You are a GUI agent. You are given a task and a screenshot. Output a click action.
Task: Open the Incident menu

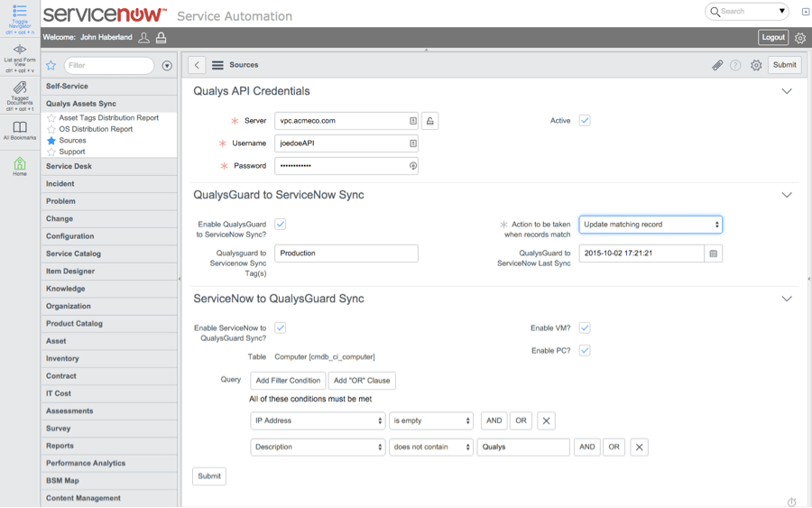tap(109, 184)
